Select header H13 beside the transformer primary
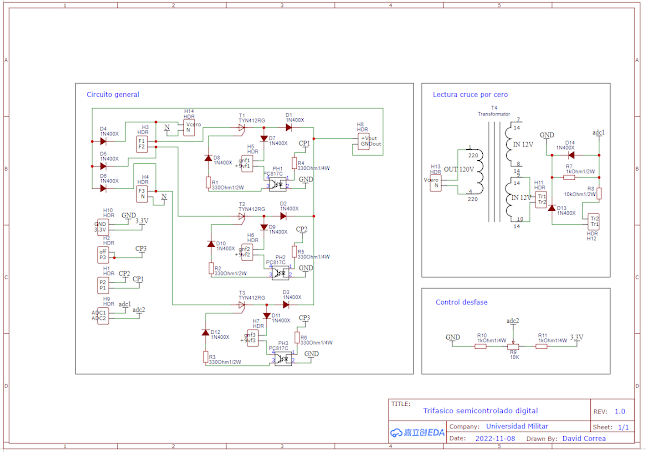 [x=435, y=183]
